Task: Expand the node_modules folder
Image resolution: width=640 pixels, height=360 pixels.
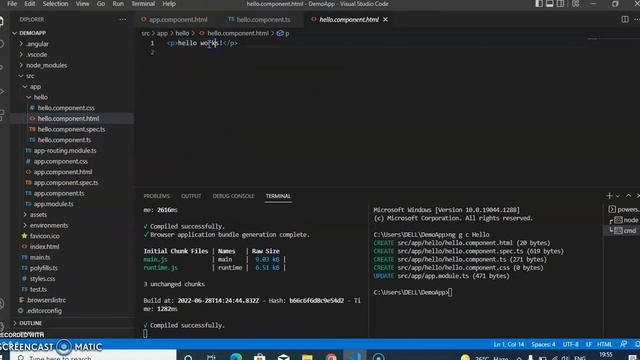Action: pos(47,65)
